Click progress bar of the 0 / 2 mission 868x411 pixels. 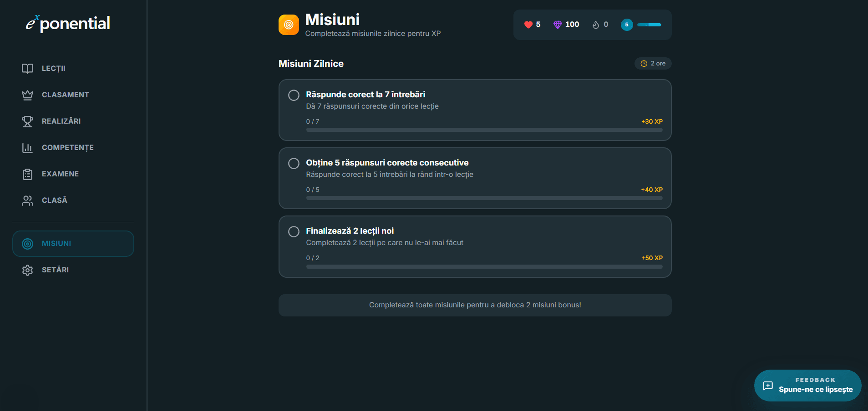tap(484, 266)
